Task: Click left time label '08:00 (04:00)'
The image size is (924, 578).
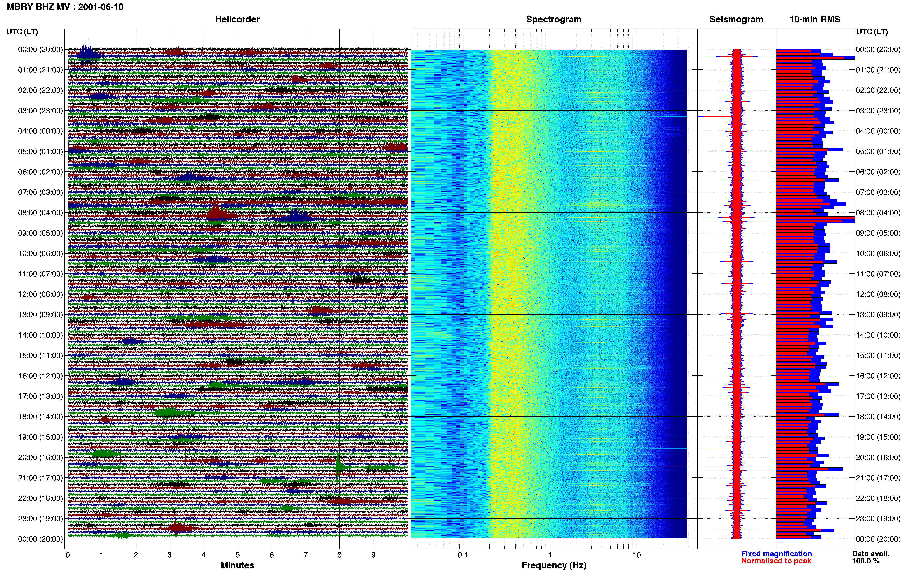Action: (x=40, y=212)
